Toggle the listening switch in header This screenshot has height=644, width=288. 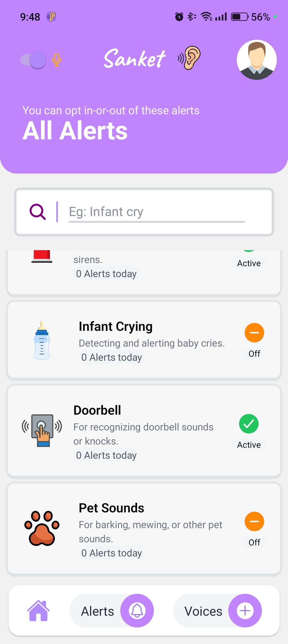point(33,60)
